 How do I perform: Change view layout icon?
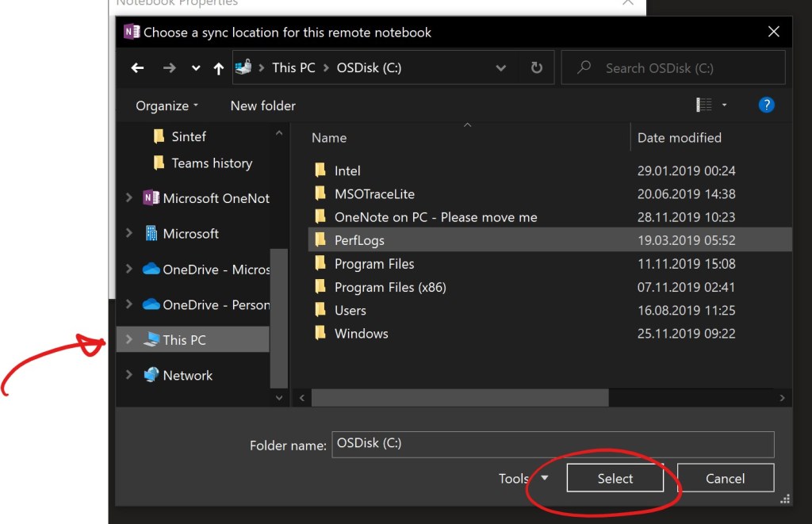pyautogui.click(x=703, y=105)
